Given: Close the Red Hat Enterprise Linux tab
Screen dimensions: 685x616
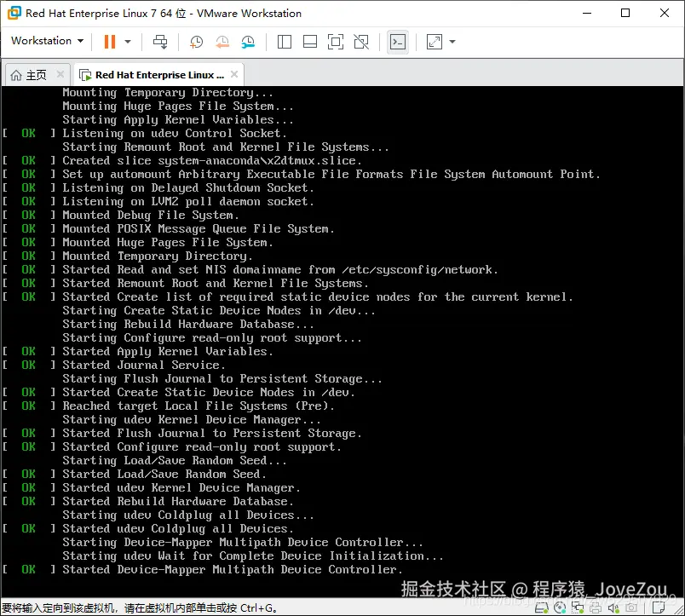Looking at the screenshot, I should [x=234, y=74].
